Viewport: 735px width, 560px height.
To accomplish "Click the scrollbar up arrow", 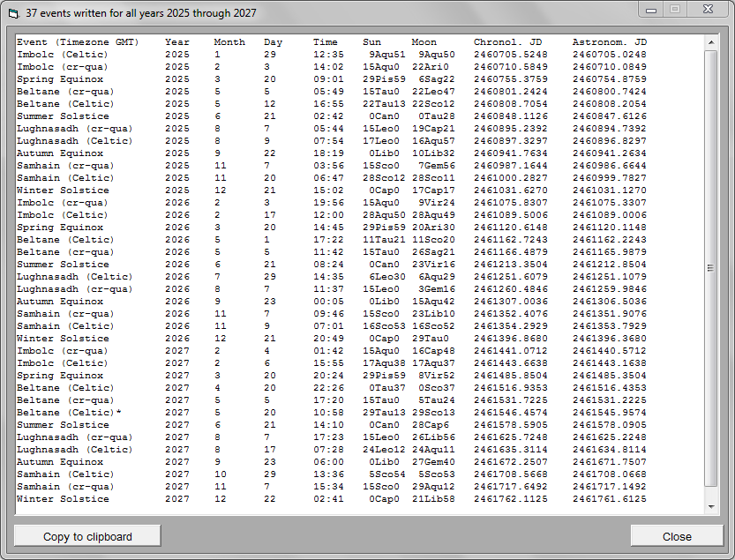I will point(711,43).
